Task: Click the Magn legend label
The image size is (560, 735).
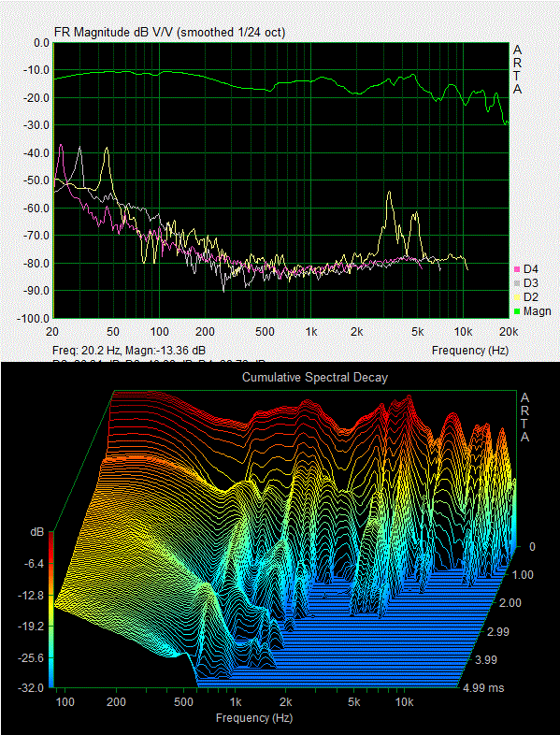Action: coord(538,311)
